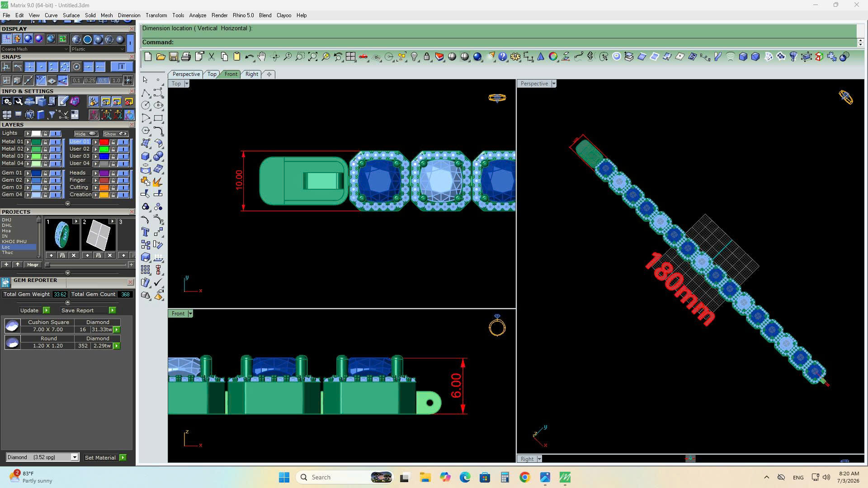This screenshot has width=868, height=488.
Task: Click the User 01 red color swatch
Action: 104,142
